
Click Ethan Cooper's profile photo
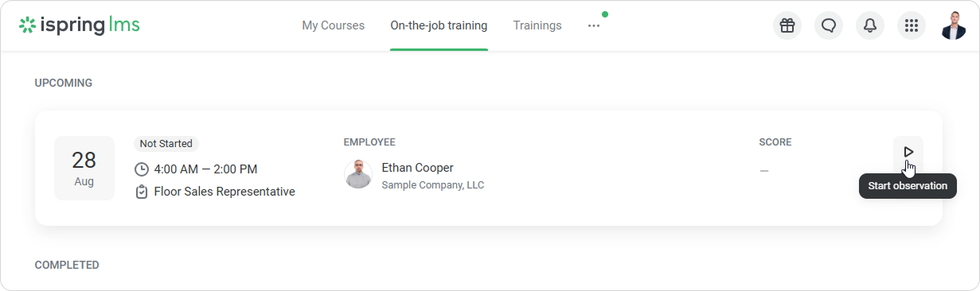pyautogui.click(x=358, y=174)
